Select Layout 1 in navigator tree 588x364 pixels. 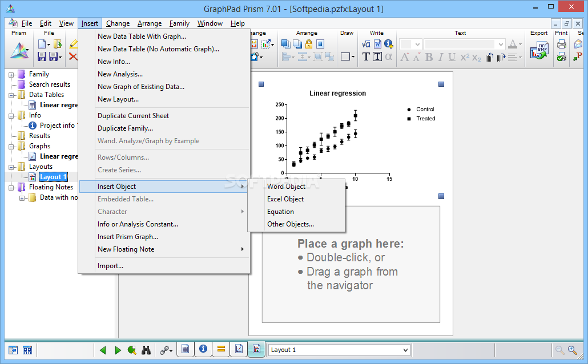[53, 177]
